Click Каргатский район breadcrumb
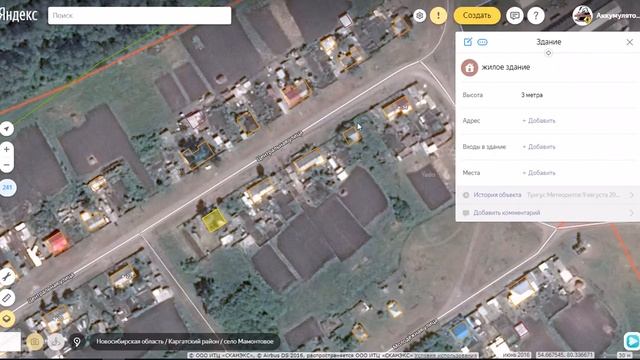This screenshot has height=360, width=640. [193, 341]
